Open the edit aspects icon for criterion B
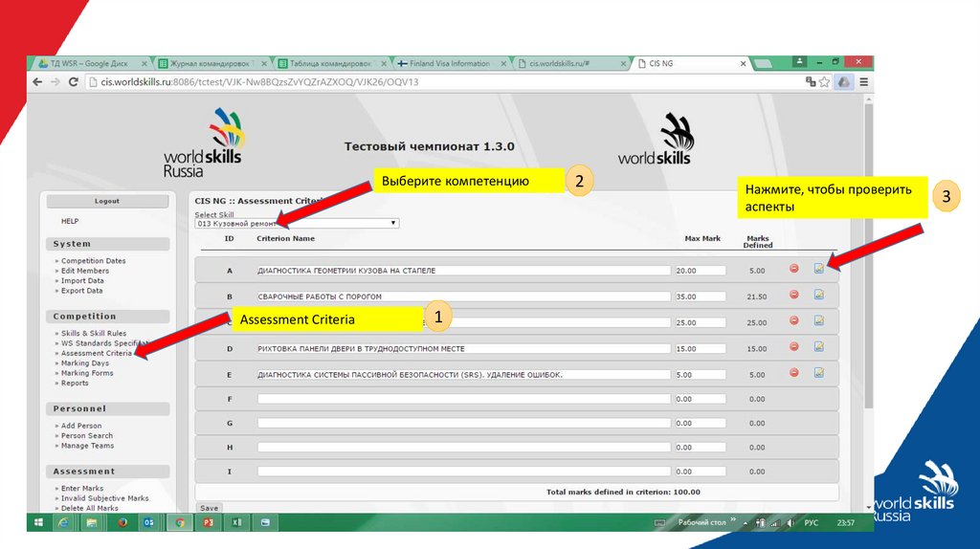The height and width of the screenshot is (549, 980). (819, 295)
